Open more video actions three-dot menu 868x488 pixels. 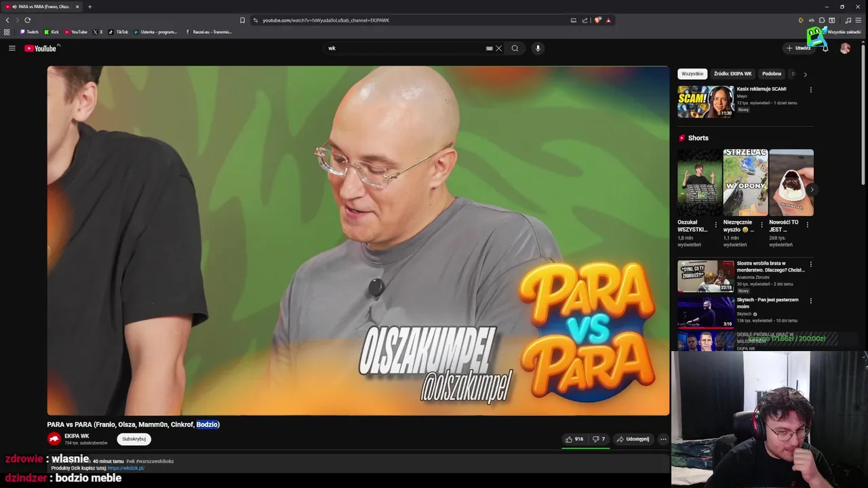coord(663,439)
